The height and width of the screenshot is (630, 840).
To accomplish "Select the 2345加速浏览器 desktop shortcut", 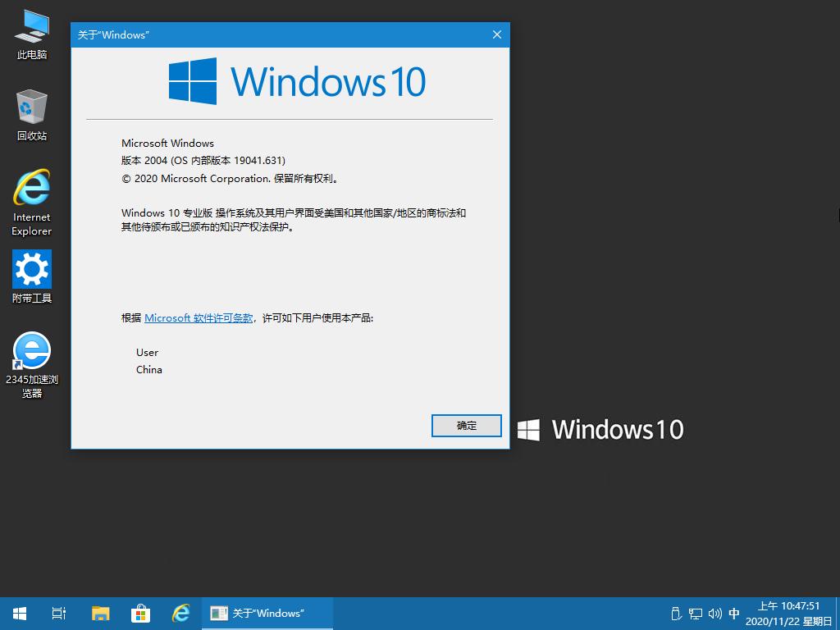I will [x=32, y=365].
